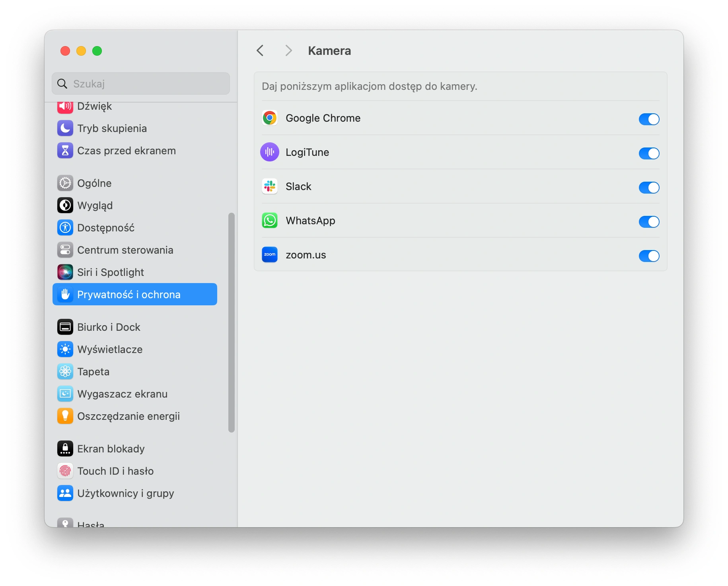Screen dimensions: 728x586
Task: Click the Wygląd appearance icon
Action: [65, 206]
